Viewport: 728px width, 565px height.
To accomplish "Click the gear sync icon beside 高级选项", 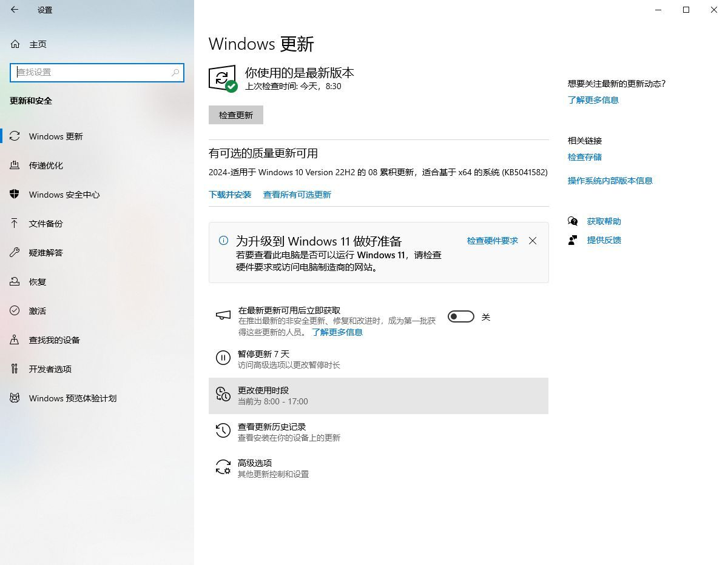I will (x=223, y=467).
